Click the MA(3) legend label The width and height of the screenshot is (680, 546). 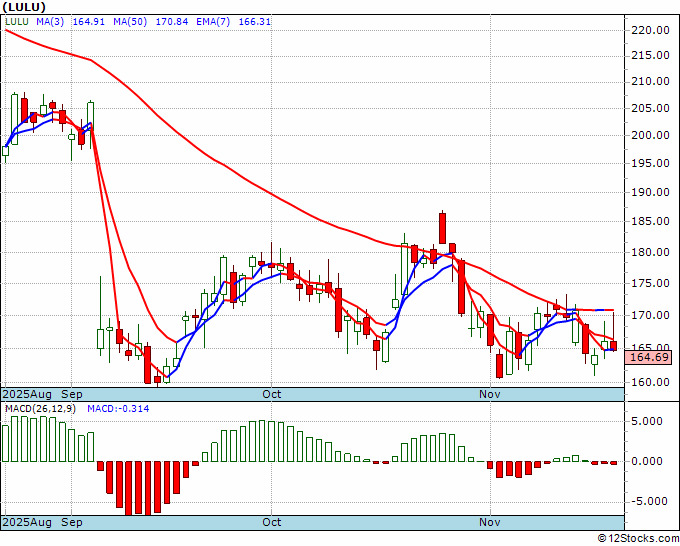50,21
